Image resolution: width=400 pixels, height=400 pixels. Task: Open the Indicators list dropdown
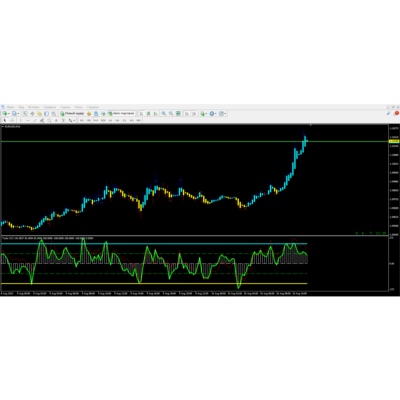[x=206, y=114]
